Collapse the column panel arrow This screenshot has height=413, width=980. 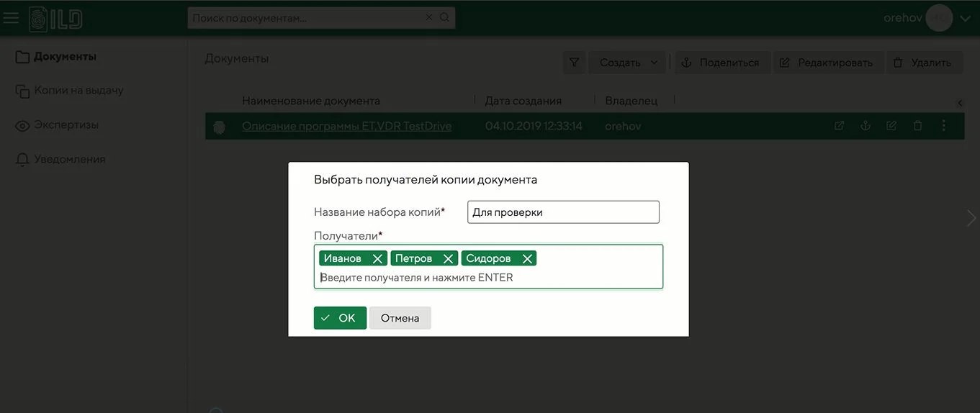pos(960,103)
